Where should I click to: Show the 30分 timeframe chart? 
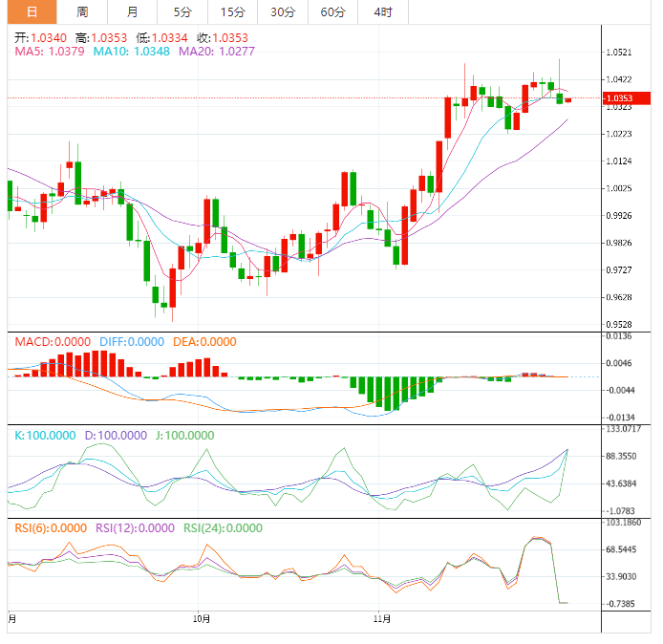(283, 12)
